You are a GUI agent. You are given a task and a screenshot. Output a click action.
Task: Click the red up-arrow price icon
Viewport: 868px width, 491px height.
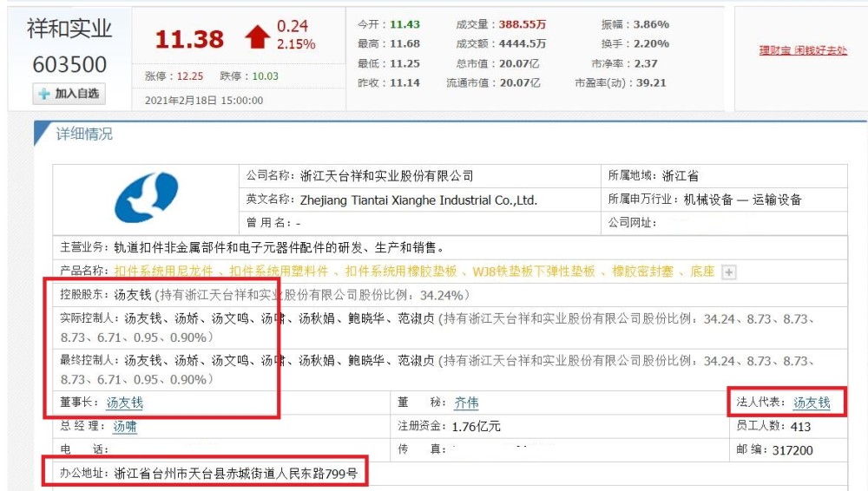coord(258,37)
